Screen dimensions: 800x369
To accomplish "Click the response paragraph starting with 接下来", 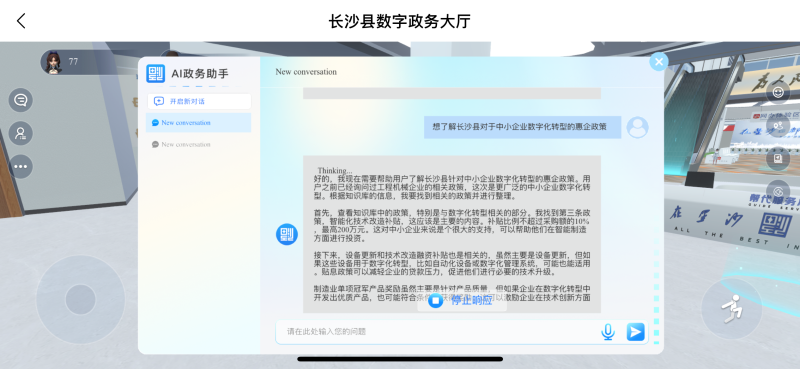I will pos(452,263).
